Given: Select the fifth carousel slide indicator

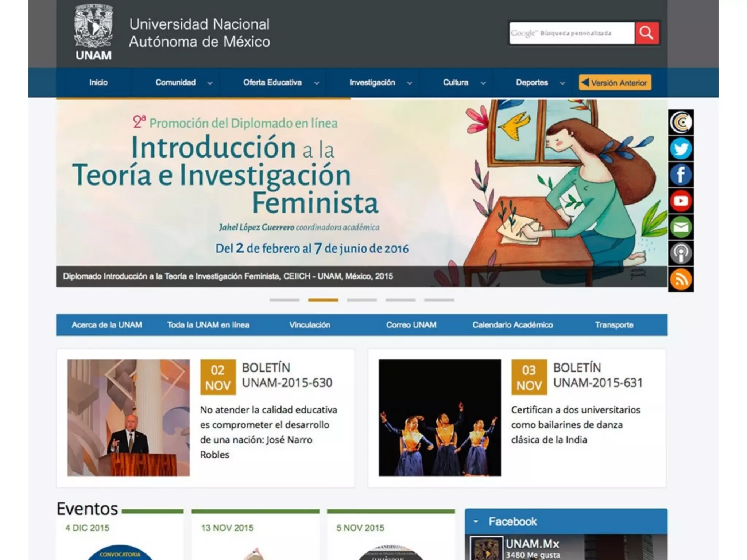Looking at the screenshot, I should tap(439, 300).
